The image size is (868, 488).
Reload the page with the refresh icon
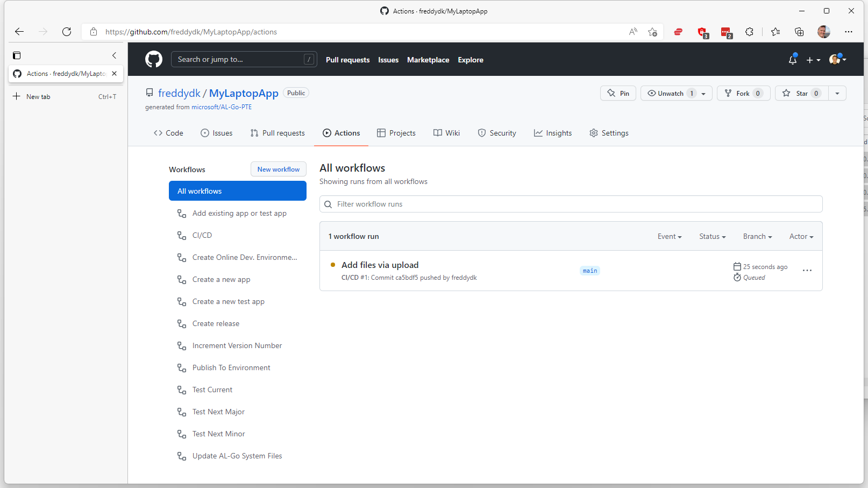click(67, 32)
